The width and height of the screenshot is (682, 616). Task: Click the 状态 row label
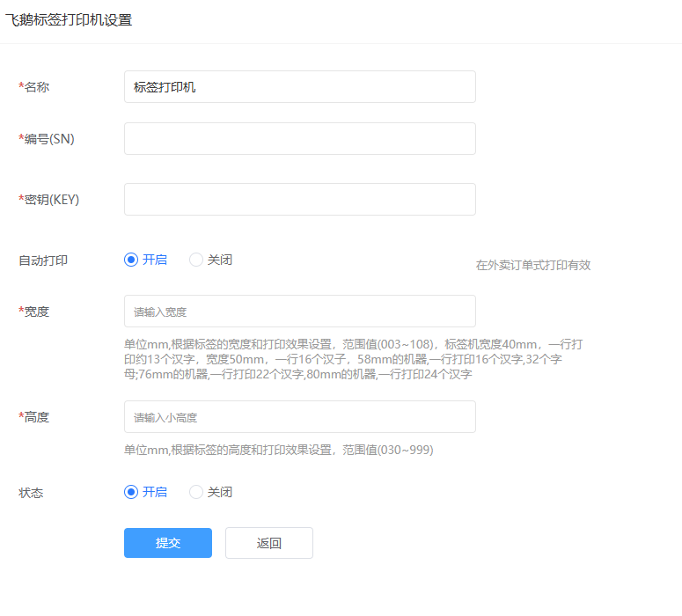click(x=31, y=493)
